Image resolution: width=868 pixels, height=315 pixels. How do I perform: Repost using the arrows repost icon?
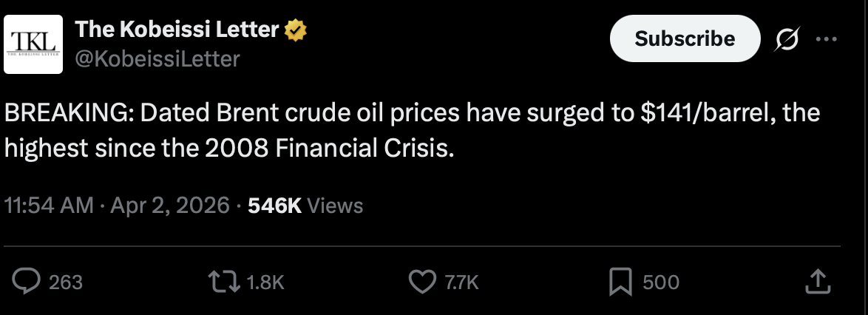225,282
